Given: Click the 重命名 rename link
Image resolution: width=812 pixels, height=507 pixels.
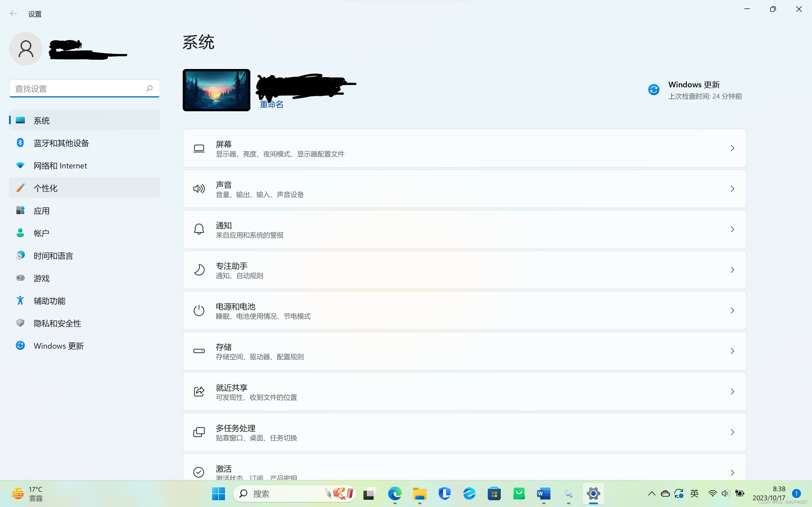Looking at the screenshot, I should point(272,104).
